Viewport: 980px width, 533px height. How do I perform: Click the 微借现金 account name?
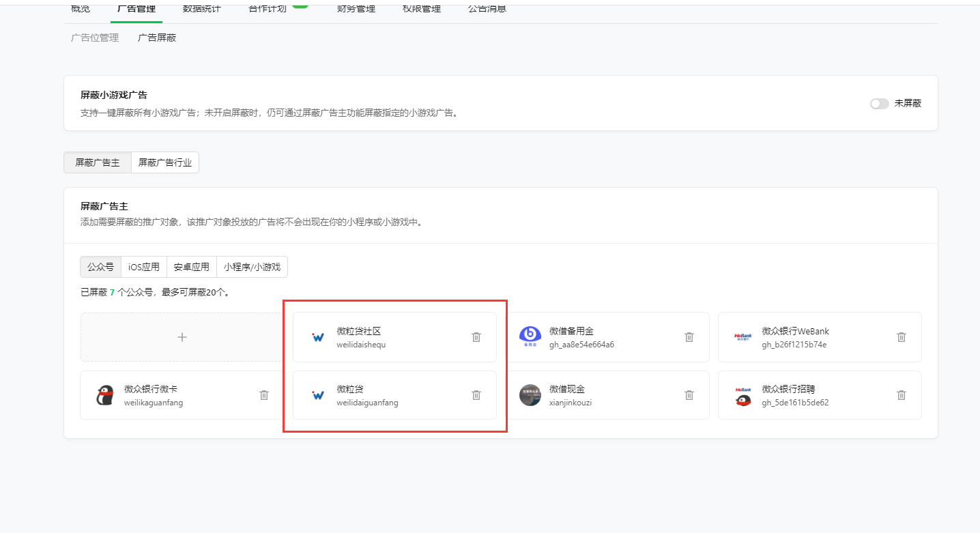pyautogui.click(x=567, y=389)
